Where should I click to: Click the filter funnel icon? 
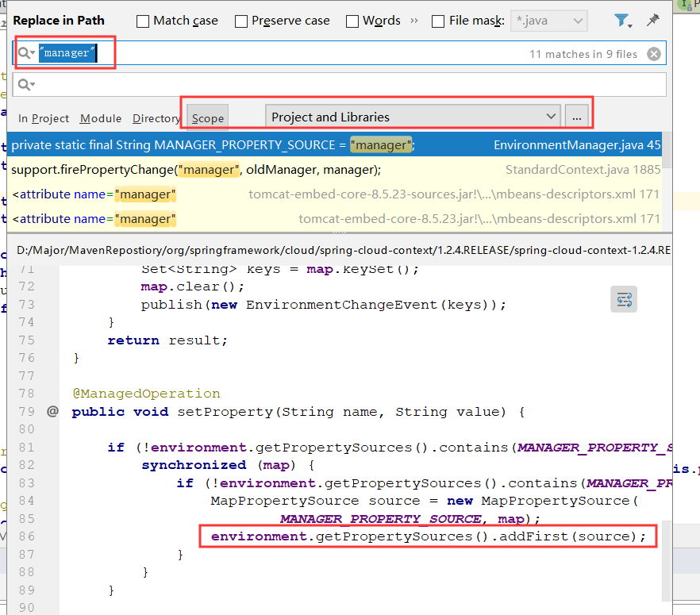coord(622,21)
